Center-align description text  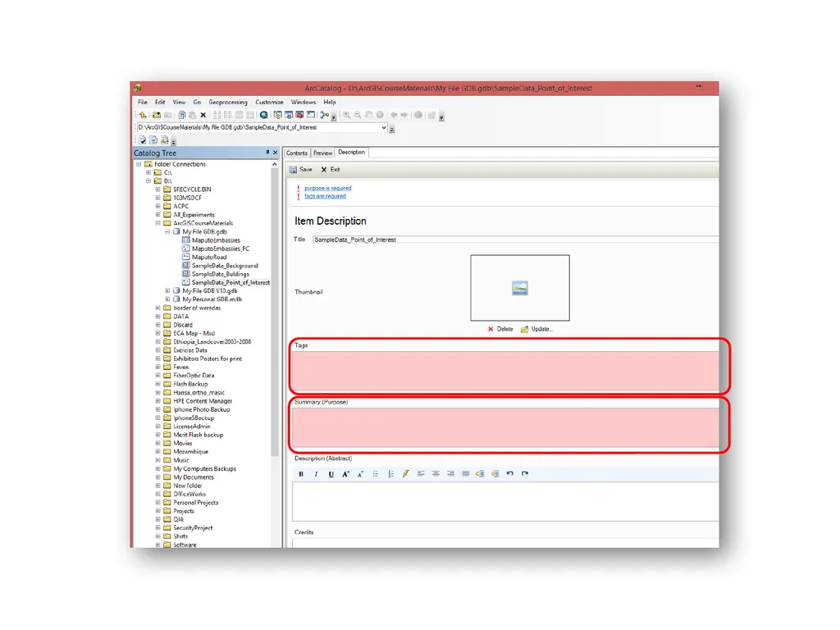coord(436,473)
